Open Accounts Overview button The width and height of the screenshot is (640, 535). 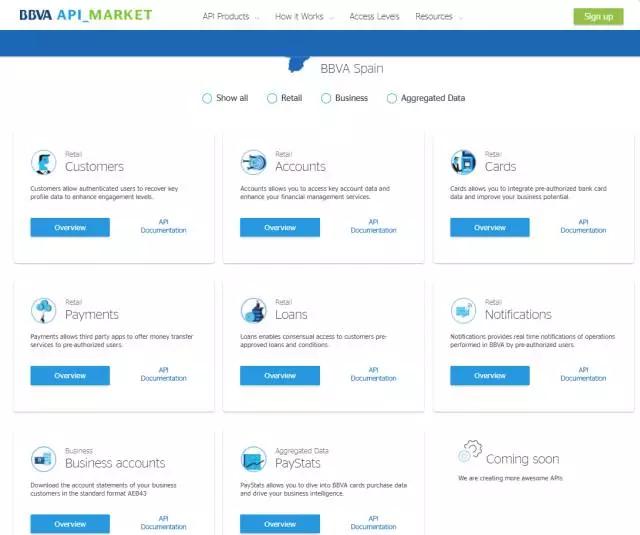(x=280, y=227)
